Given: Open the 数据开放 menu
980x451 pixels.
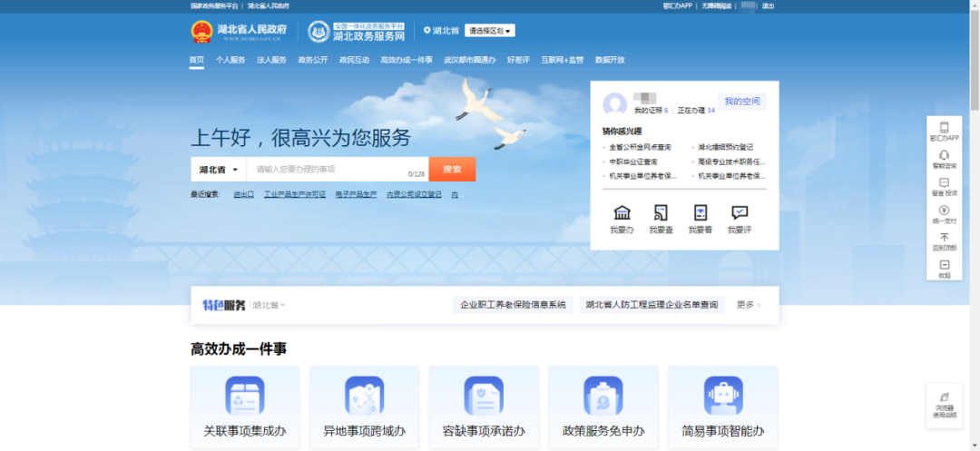Looking at the screenshot, I should click(x=610, y=60).
